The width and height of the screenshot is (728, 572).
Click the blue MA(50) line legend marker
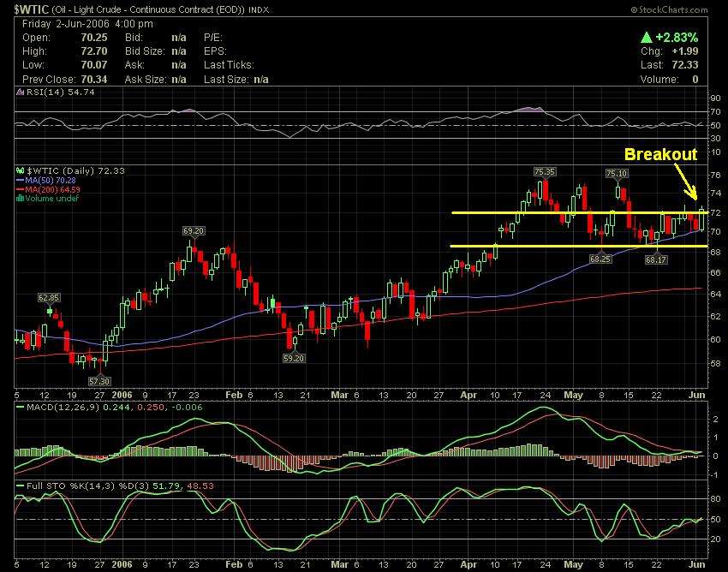[x=20, y=180]
